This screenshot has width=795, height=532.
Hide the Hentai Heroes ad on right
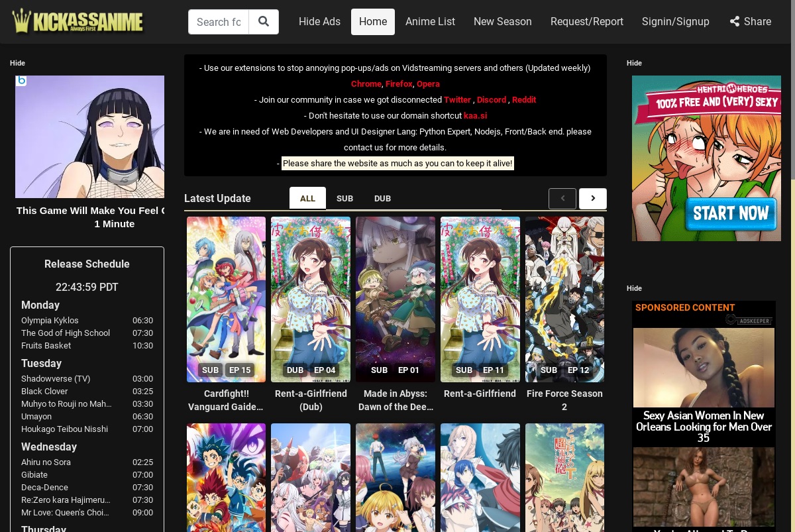[634, 63]
